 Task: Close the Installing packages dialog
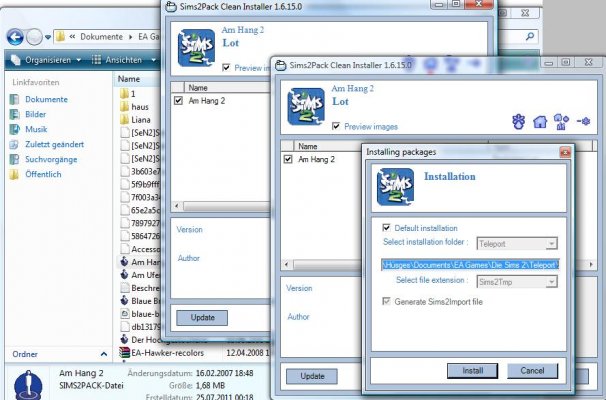pos(565,152)
